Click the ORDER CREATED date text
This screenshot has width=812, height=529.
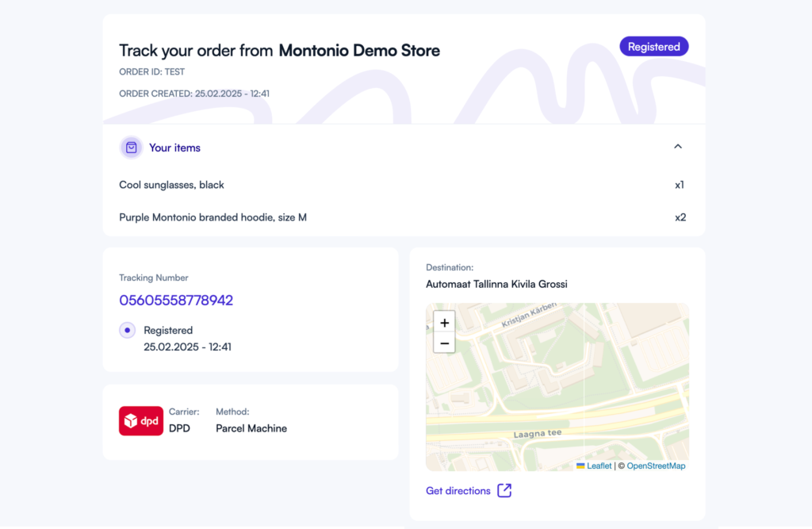pyautogui.click(x=194, y=94)
